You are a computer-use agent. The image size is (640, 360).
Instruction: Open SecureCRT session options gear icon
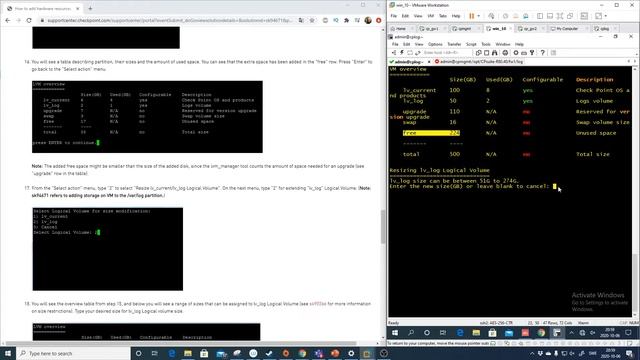point(516,53)
